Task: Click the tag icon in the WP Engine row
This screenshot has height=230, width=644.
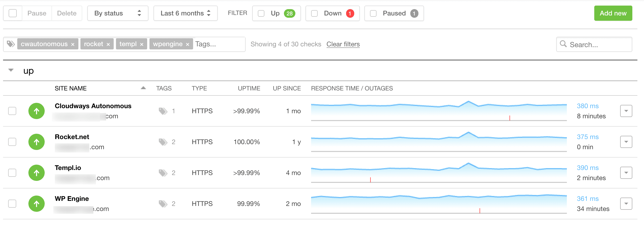Action: coord(163,204)
